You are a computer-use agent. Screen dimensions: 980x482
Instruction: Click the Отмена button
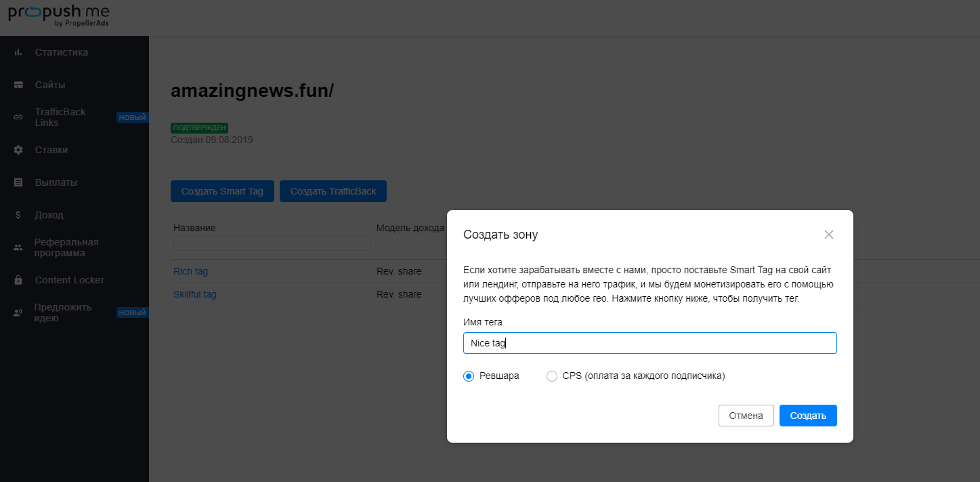746,416
